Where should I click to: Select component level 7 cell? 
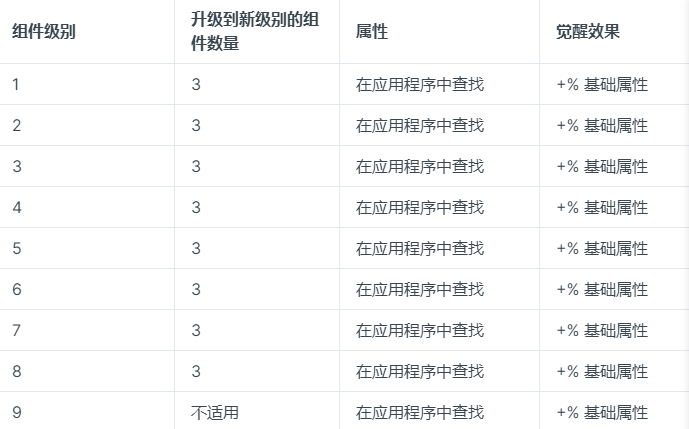[x=16, y=330]
